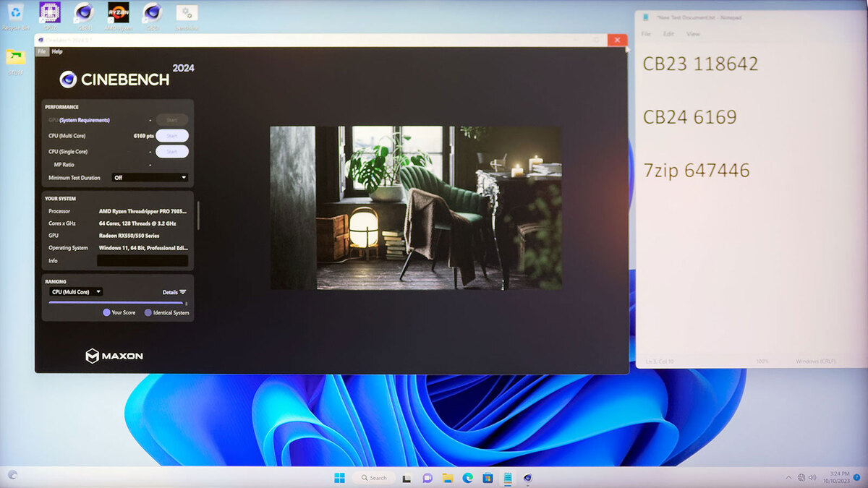Open Cinebench shortcut between AMD Ryzen and gear icon
Viewport: 868px width, 488px height.
point(152,14)
